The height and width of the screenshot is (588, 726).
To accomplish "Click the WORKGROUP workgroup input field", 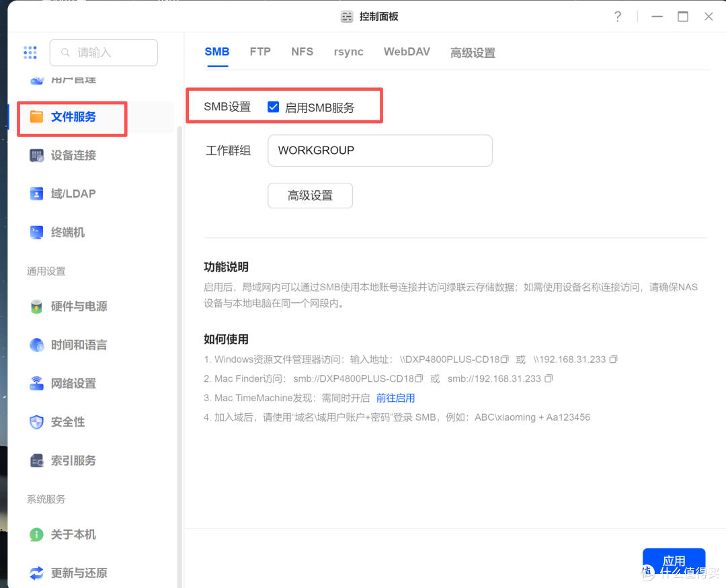I will (380, 151).
